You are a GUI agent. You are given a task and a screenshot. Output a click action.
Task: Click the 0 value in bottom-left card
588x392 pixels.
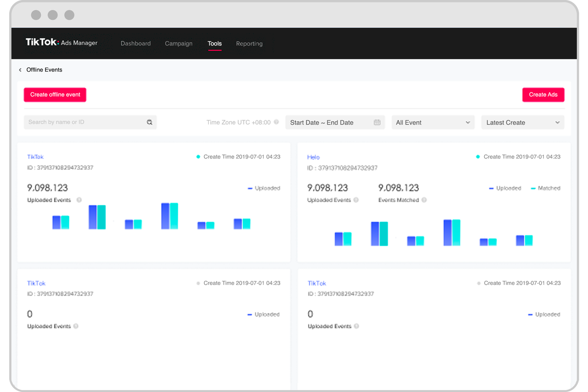(30, 314)
